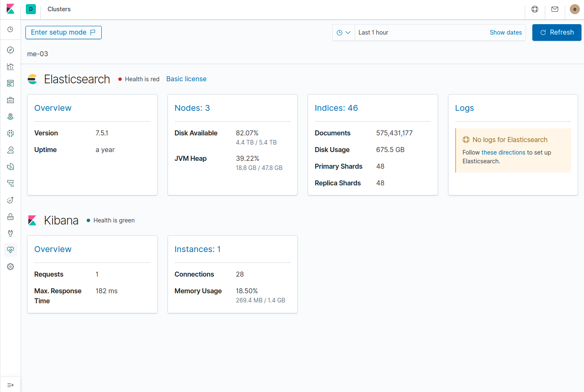Open the 'Indices: 46' link
This screenshot has height=392, width=584.
point(336,108)
